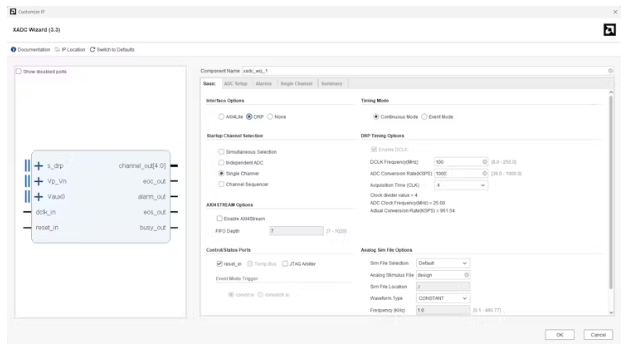The height and width of the screenshot is (360, 629).
Task: Open the Acquisition Time (CLK) dropdown
Action: [461, 185]
